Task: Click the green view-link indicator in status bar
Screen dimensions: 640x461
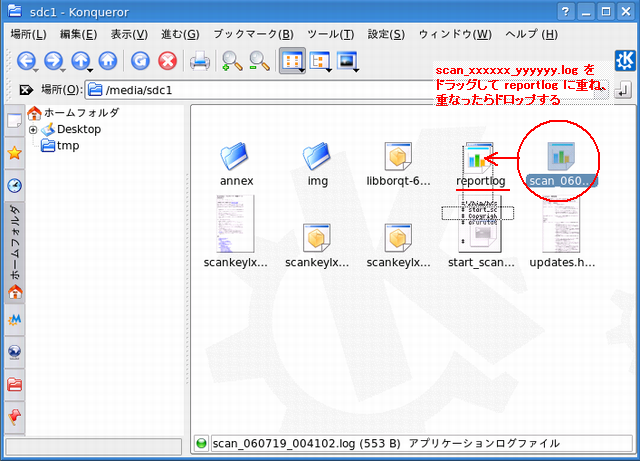Action: pos(201,443)
